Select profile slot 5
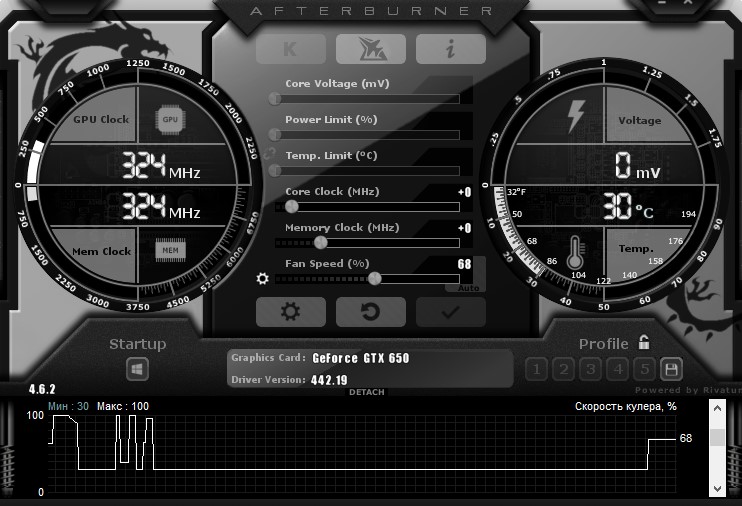Screen dimensions: 742x506 point(645,369)
